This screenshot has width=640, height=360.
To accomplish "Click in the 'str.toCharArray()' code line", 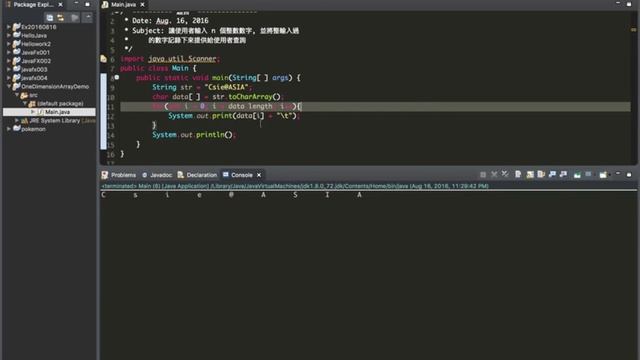I will tap(217, 97).
